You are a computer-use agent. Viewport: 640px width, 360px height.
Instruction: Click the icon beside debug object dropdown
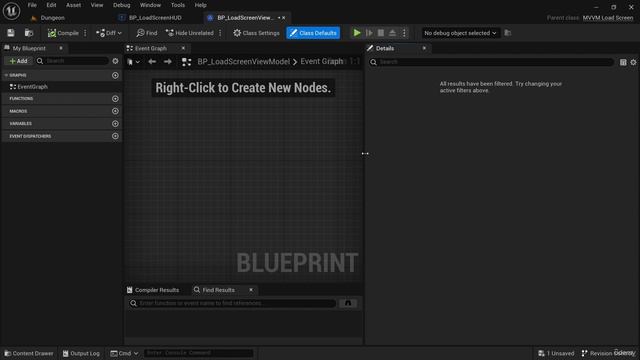508,33
